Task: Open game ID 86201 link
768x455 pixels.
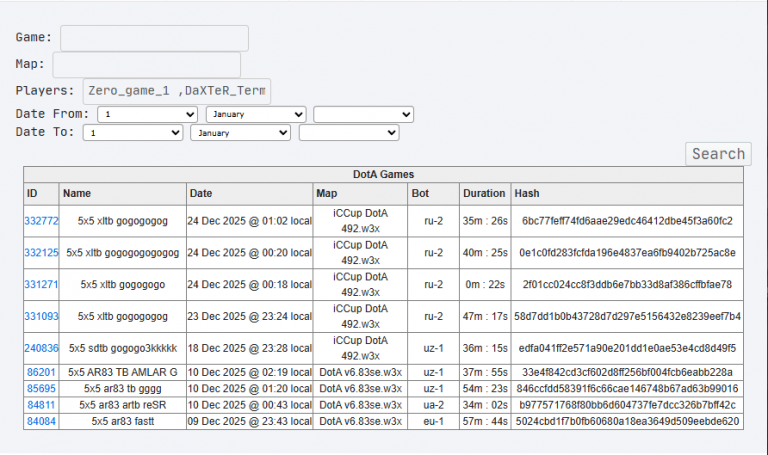Action: (x=41, y=372)
